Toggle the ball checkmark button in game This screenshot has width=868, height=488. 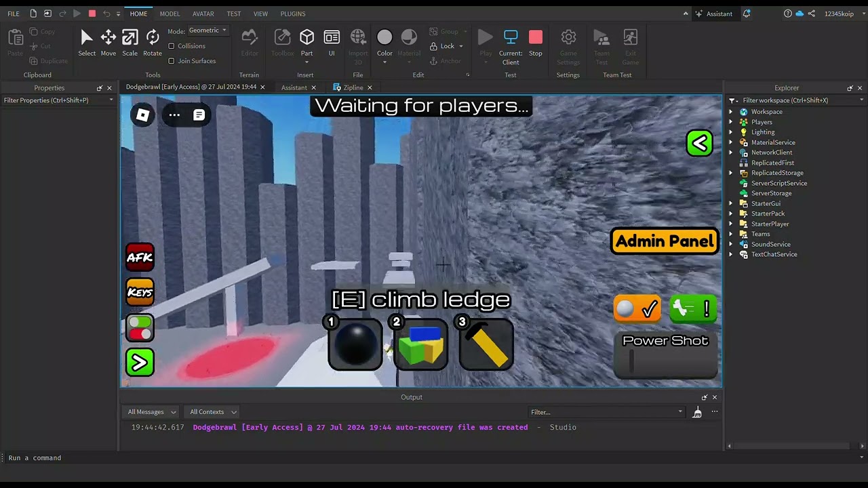(637, 308)
